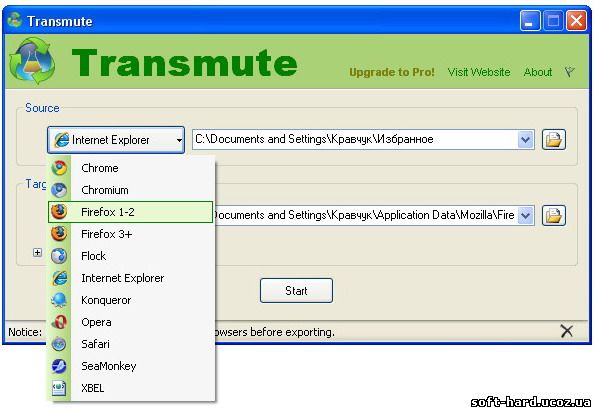This screenshot has width=596, height=412.
Task: Open the Upgrade to Pro! link
Action: (392, 72)
